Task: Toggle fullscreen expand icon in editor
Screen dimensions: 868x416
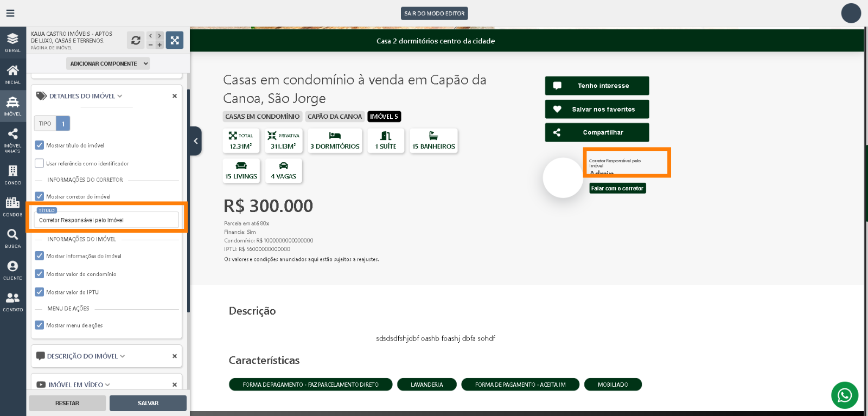Action: (175, 40)
